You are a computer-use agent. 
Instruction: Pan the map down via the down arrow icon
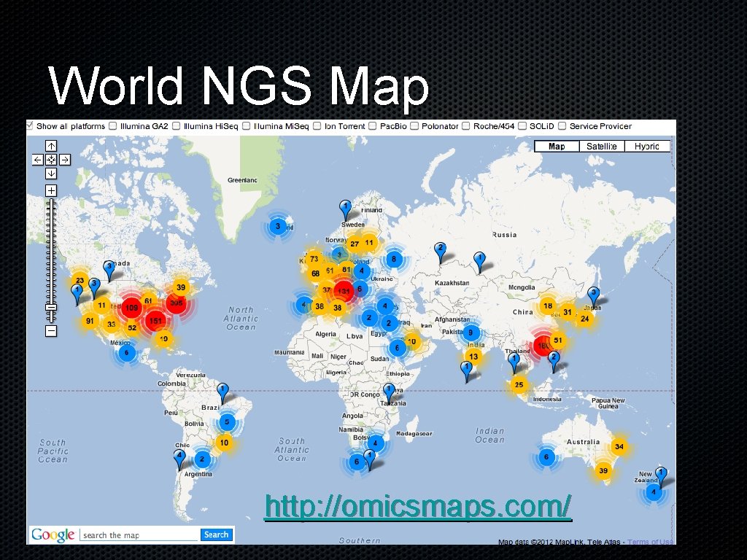coord(50,173)
